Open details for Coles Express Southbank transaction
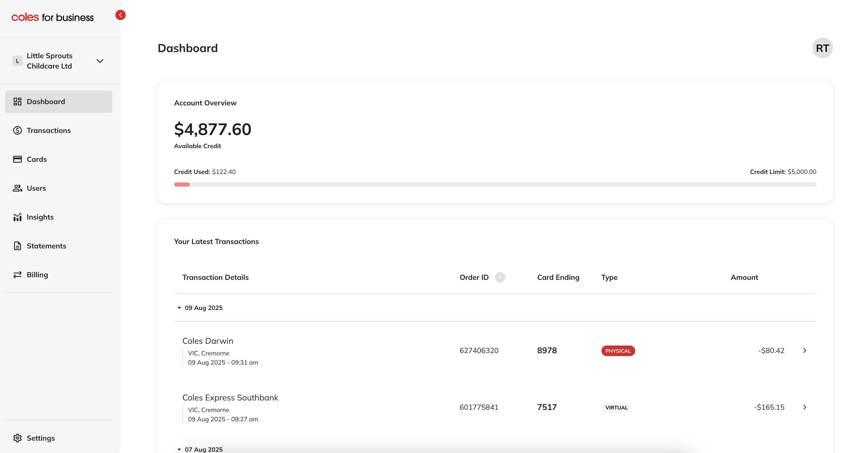Screen dimensions: 868x453 pos(805,407)
